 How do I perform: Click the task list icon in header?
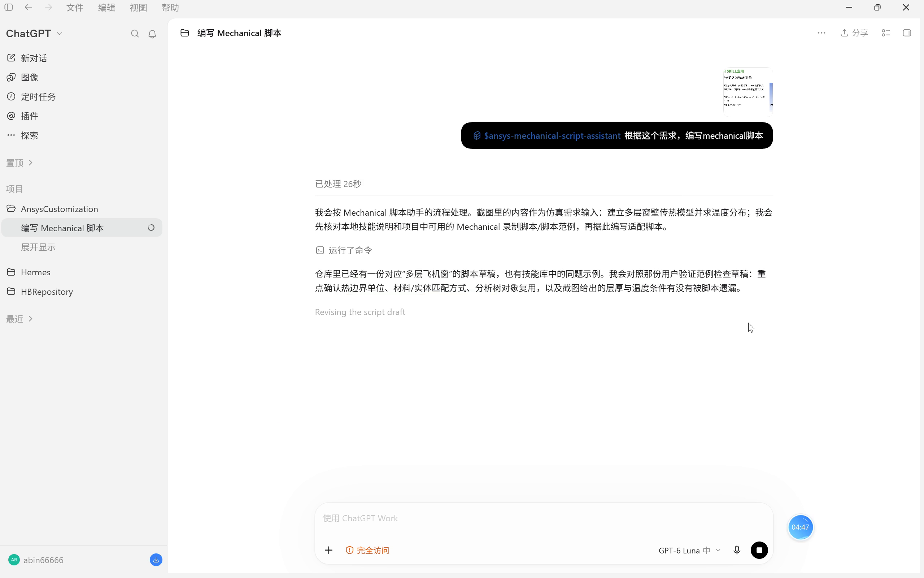coord(886,33)
